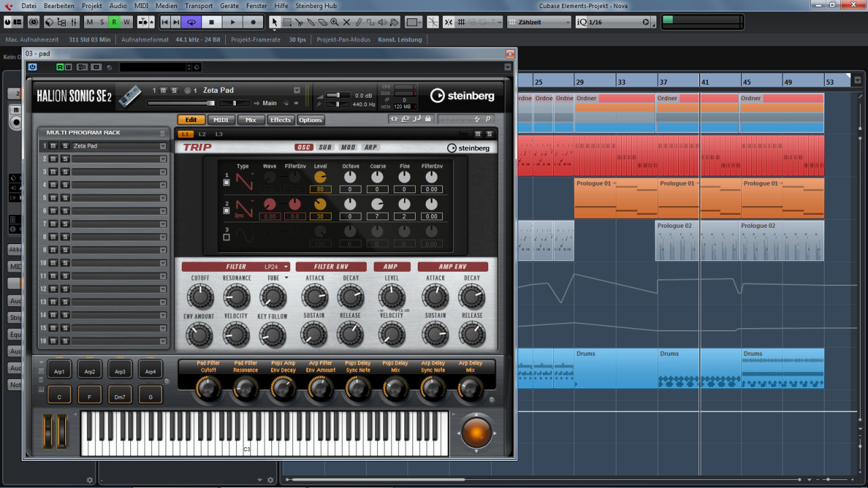Click the trash icon in Multi Program Rack
Image resolution: width=868 pixels, height=488 pixels.
click(x=162, y=133)
